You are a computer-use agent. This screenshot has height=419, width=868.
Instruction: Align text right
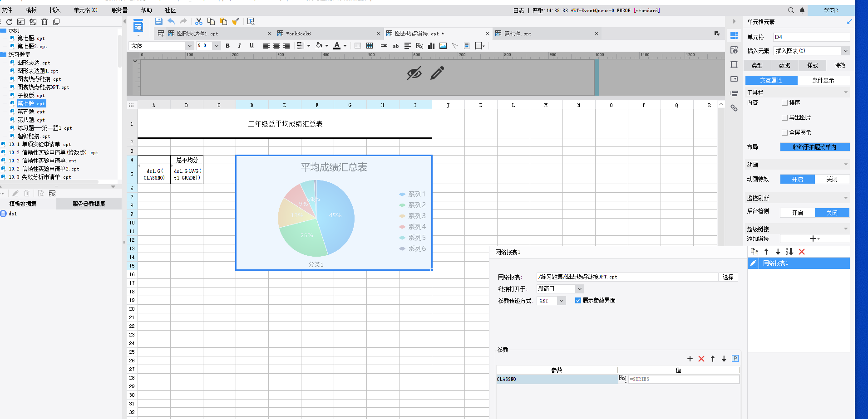tap(286, 46)
